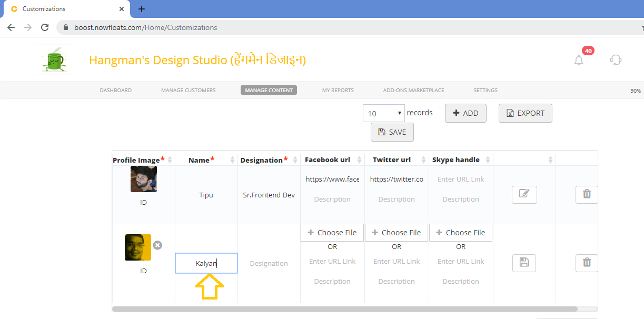This screenshot has width=644, height=319.
Task: Remove Kalyan's profile image with the X
Action: [157, 244]
